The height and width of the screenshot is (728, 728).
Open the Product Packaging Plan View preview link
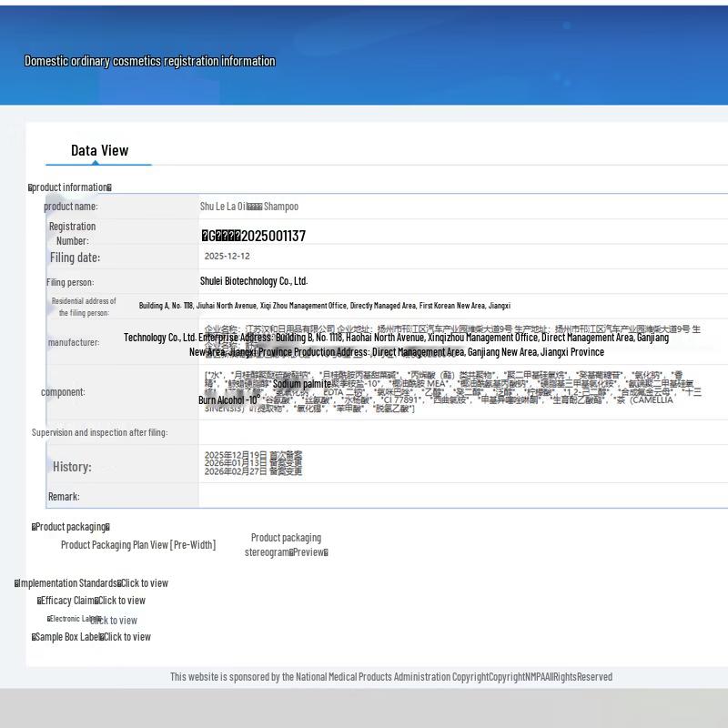point(138,544)
